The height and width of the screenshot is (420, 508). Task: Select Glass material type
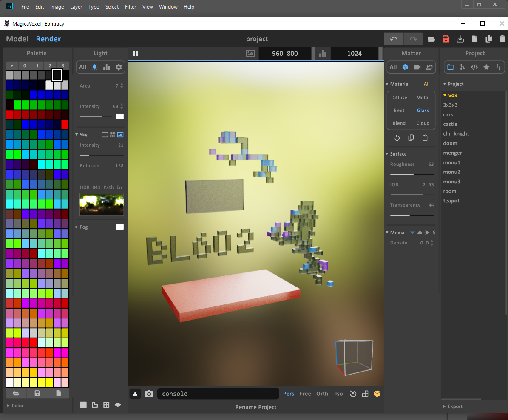click(423, 111)
